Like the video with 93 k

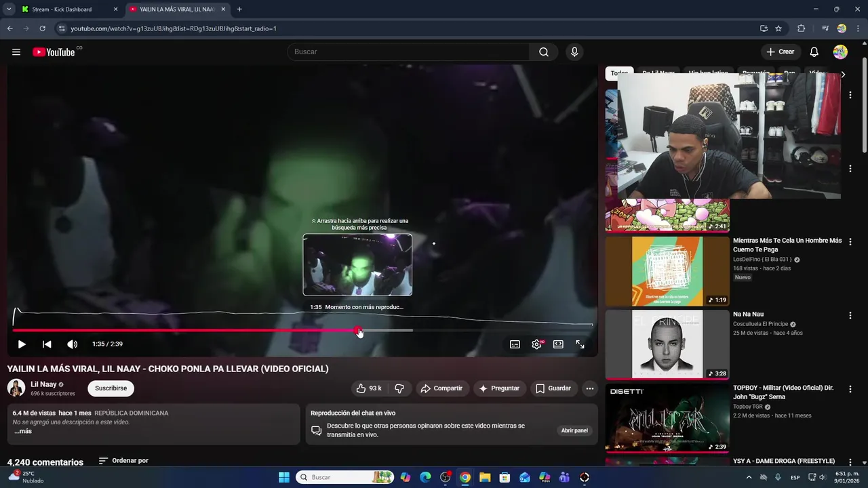(x=369, y=388)
